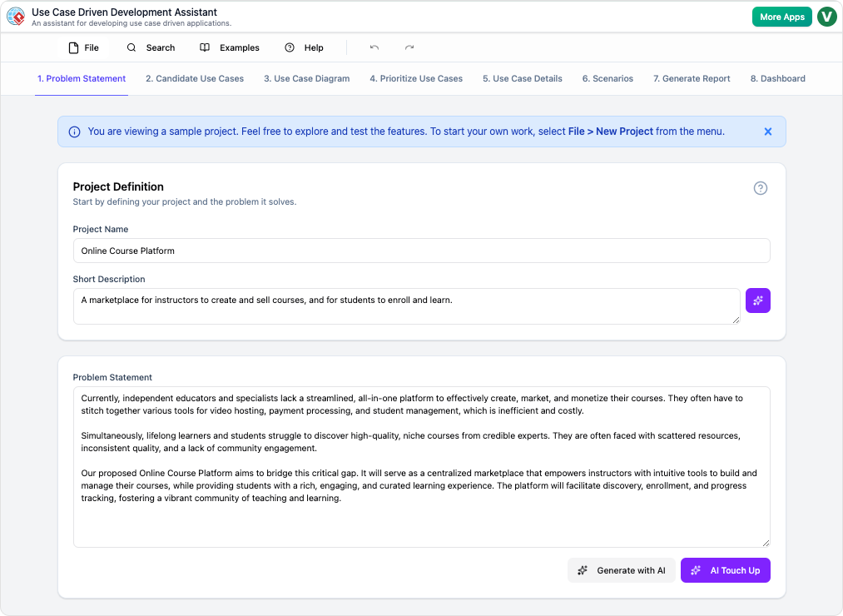Open Examples using the book icon

tap(204, 47)
